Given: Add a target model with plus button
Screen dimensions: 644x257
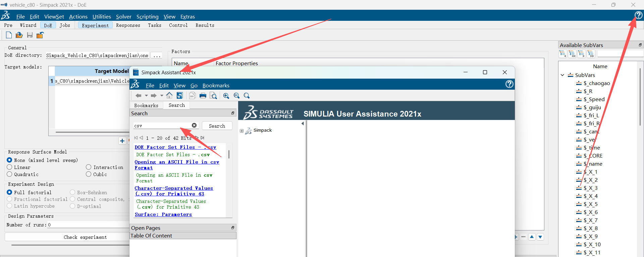Looking at the screenshot, I should tap(122, 141).
